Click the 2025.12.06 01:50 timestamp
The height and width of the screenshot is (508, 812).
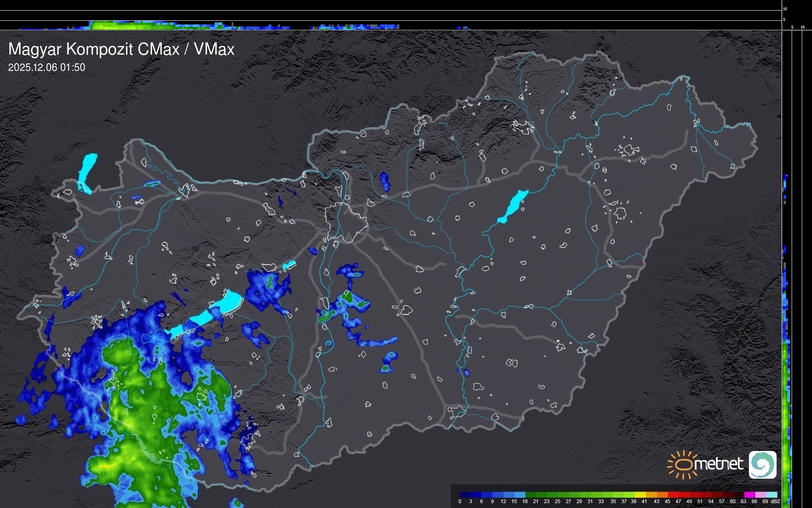click(47, 67)
